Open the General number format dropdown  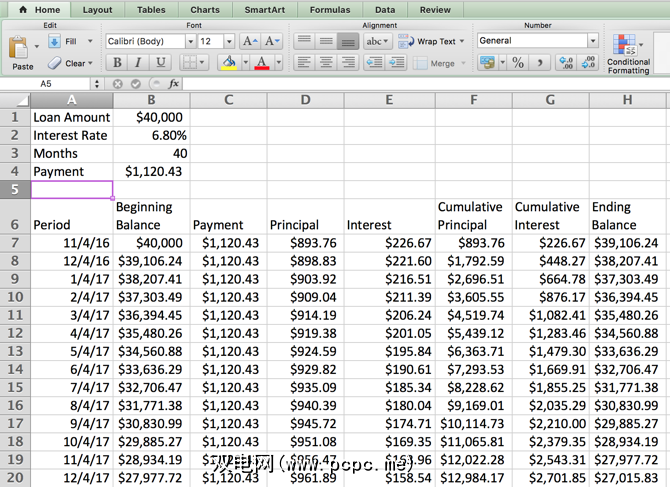point(593,41)
